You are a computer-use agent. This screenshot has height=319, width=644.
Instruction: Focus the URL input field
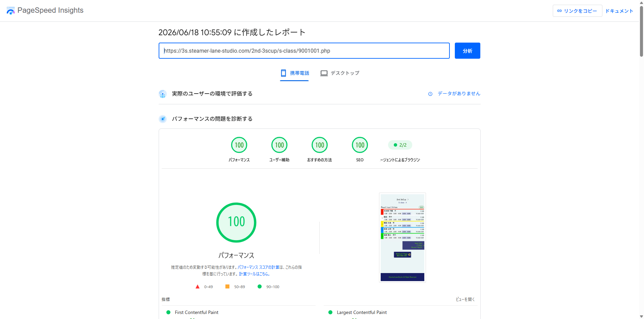click(304, 51)
